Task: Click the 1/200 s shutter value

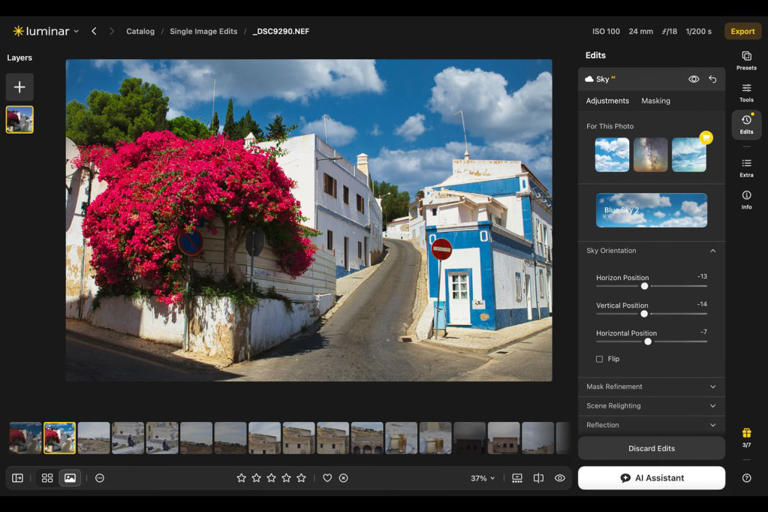Action: pyautogui.click(x=698, y=31)
